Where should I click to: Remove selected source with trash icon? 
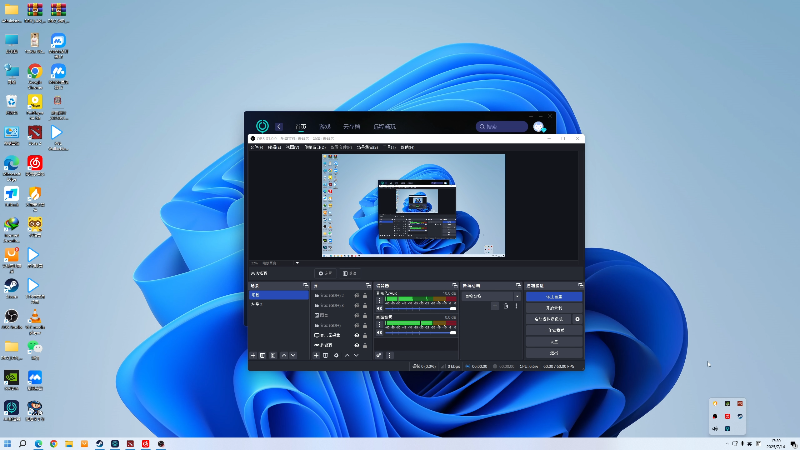click(326, 356)
